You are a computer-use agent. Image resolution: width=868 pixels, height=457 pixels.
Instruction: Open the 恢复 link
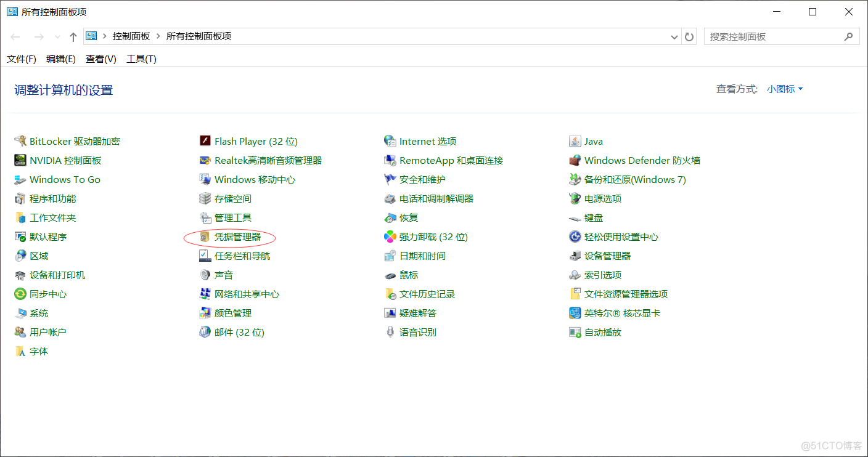click(x=409, y=217)
